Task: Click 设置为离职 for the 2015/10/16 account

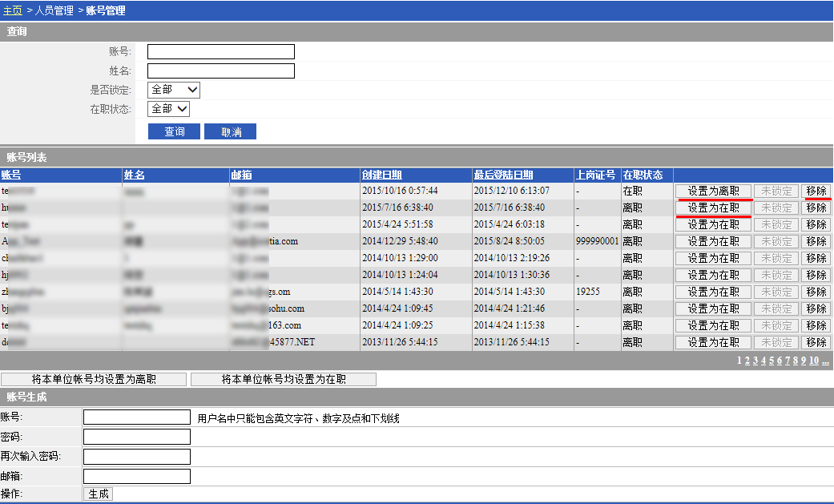Action: click(713, 192)
